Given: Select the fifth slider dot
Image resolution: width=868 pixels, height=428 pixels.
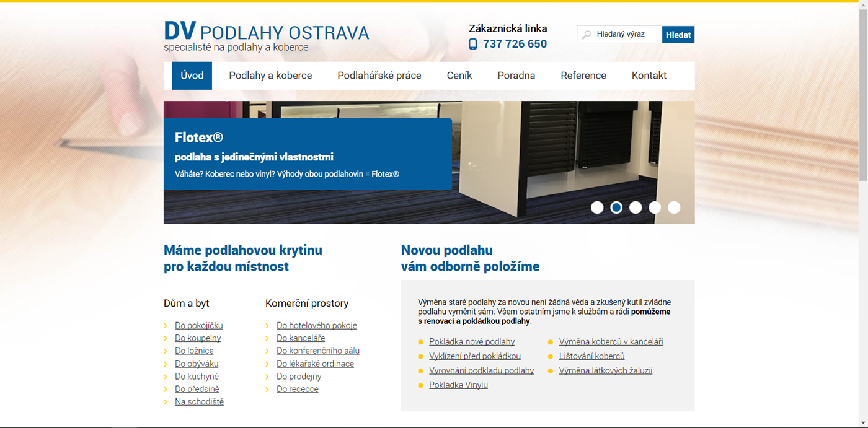Looking at the screenshot, I should pos(674,207).
